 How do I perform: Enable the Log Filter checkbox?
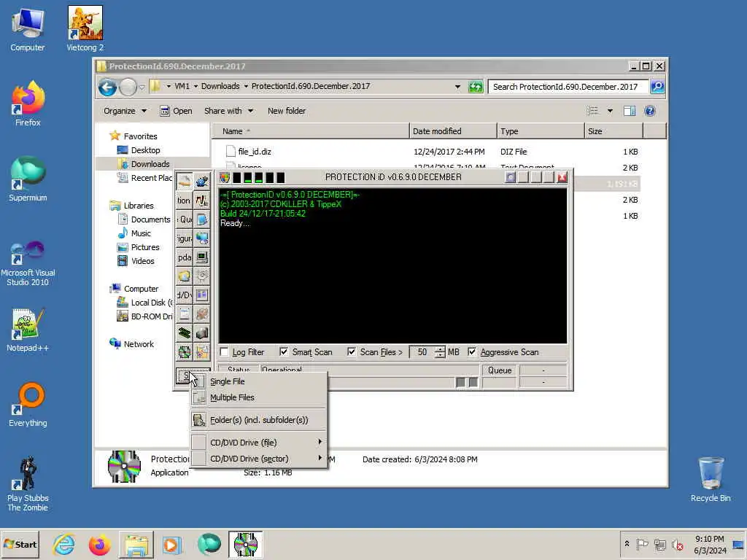pos(225,352)
